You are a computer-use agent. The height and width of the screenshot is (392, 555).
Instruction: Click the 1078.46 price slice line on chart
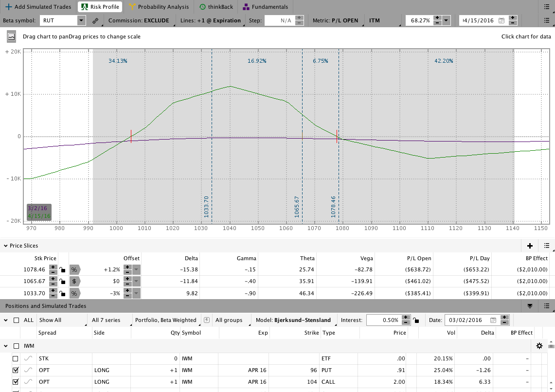click(339, 136)
